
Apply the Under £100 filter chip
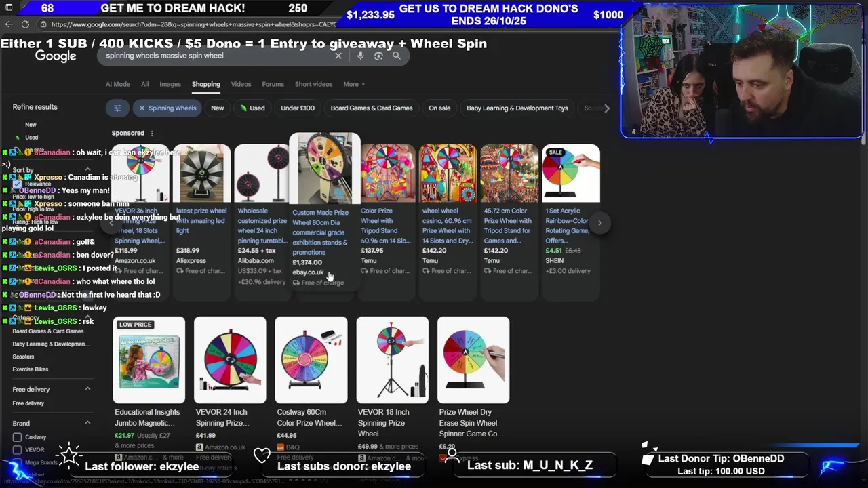[298, 108]
